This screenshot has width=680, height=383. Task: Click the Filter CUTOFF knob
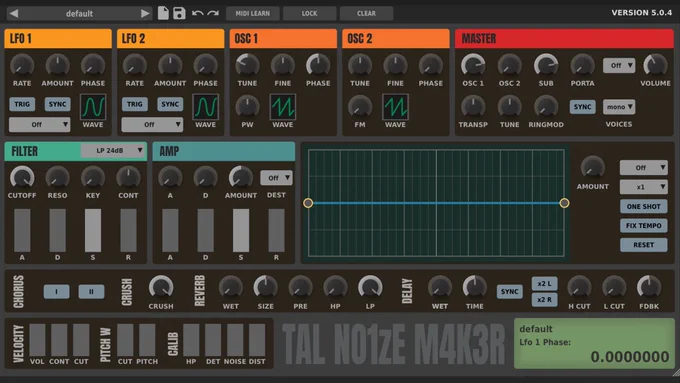click(22, 177)
